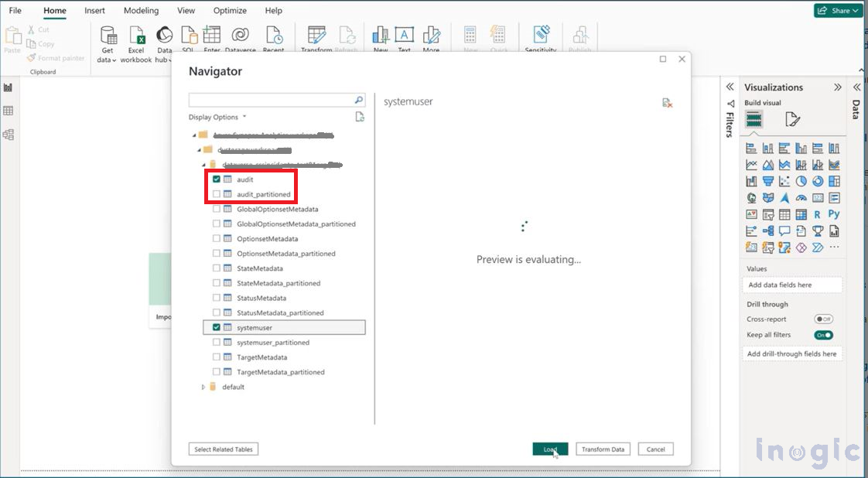Screen dimensions: 868x478
Task: Open the Recent sources icon
Action: 274,36
